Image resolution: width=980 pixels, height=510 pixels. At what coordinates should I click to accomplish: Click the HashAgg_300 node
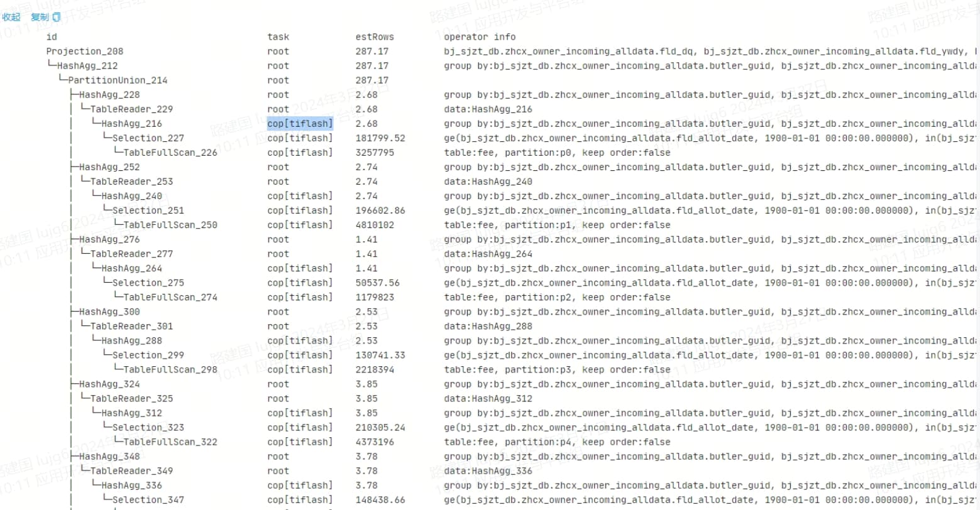pyautogui.click(x=109, y=312)
